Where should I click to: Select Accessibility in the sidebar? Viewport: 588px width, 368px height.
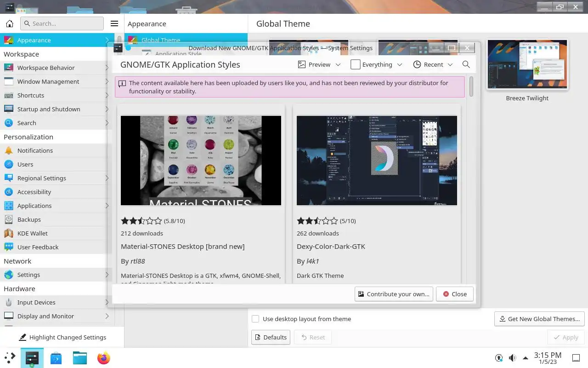click(57, 192)
